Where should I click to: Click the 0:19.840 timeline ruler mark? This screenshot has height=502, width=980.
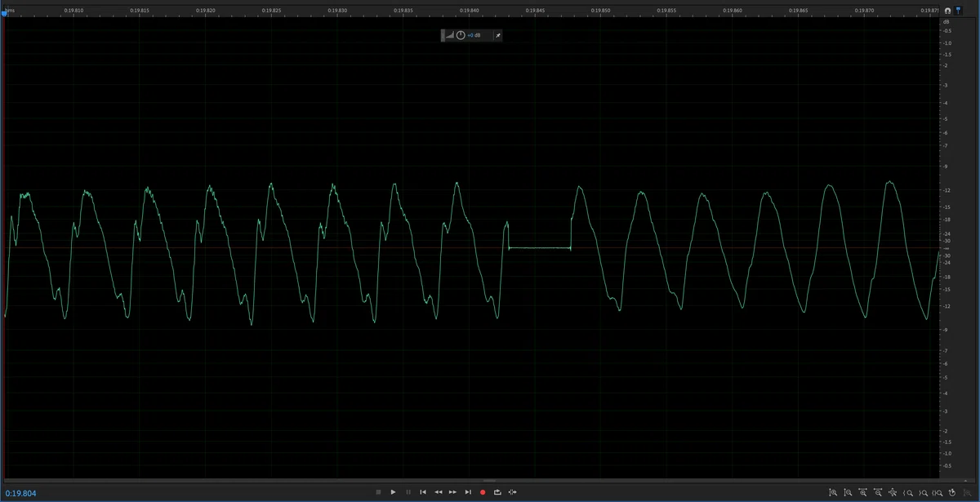[x=470, y=11]
